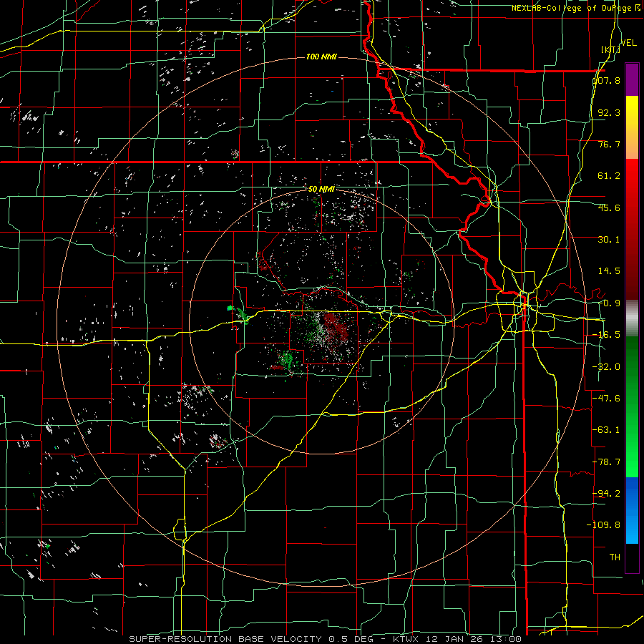This screenshot has width=644, height=644.
Task: Pick the purple segment of the color bar
Action: click(x=632, y=79)
